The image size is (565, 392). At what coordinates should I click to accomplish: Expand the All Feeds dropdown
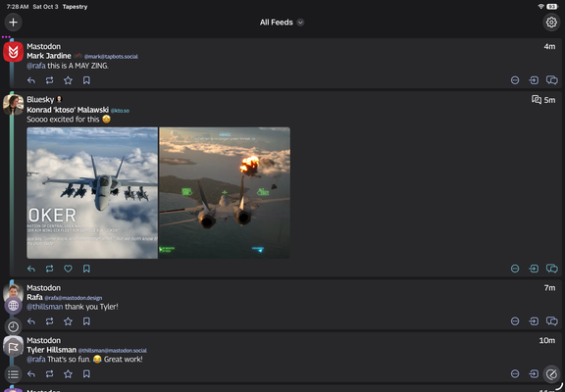282,23
